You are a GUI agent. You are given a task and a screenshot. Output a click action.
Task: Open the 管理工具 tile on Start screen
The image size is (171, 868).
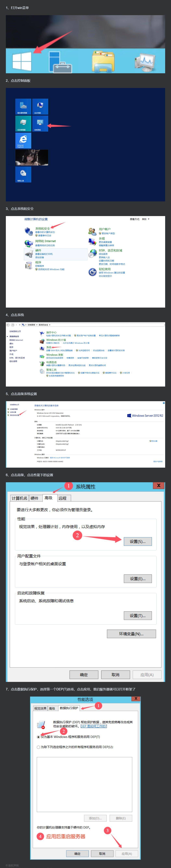coord(23,175)
